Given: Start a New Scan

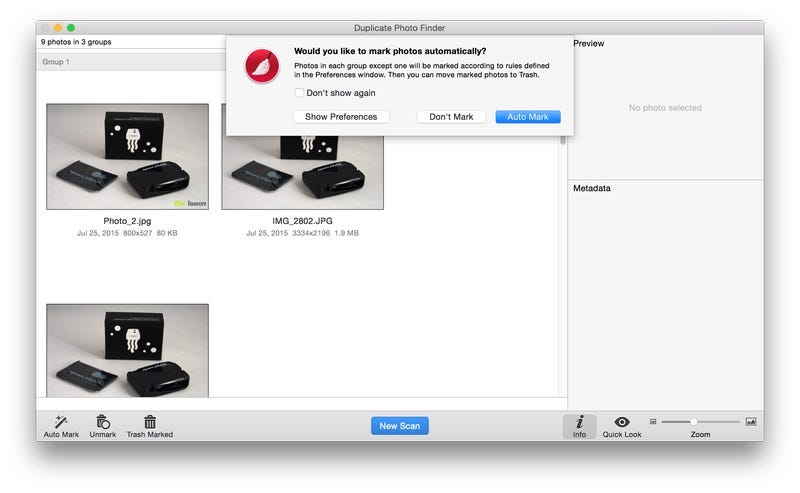Looking at the screenshot, I should click(x=399, y=426).
